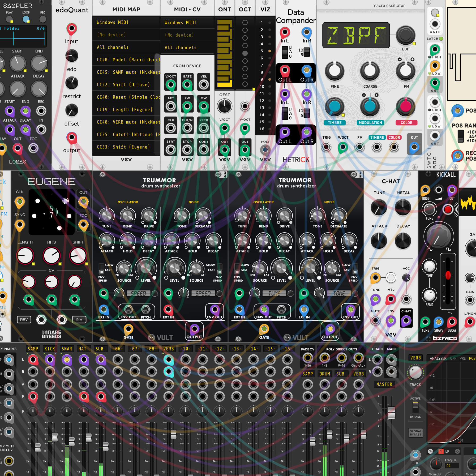The image size is (476, 476).
Task: Toggle the Sampler REC switch
Action: click(x=42, y=19)
